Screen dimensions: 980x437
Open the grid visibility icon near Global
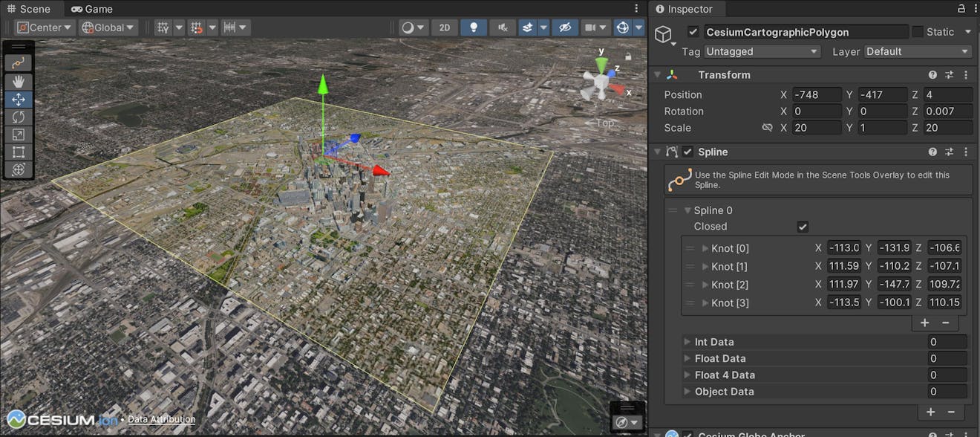(x=162, y=27)
